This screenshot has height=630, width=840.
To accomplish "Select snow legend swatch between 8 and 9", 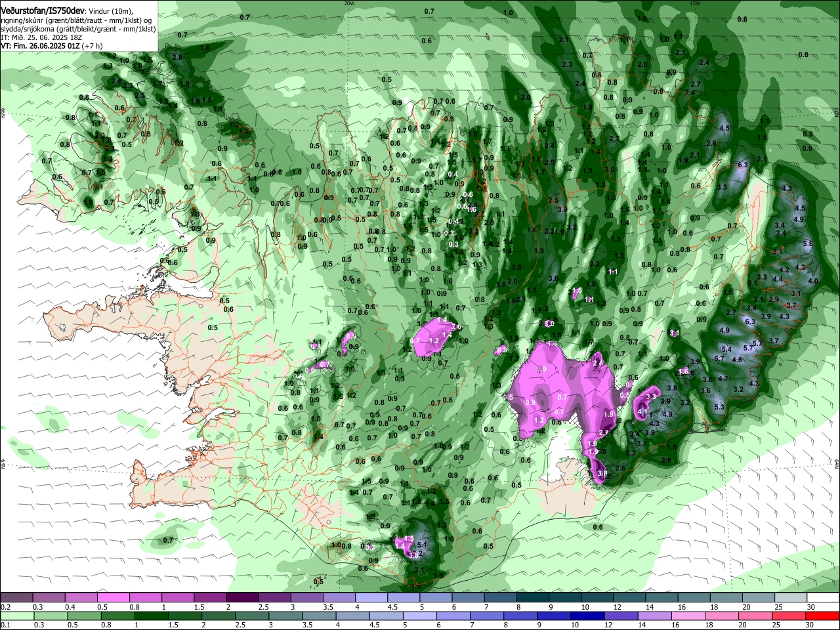I will [532, 598].
